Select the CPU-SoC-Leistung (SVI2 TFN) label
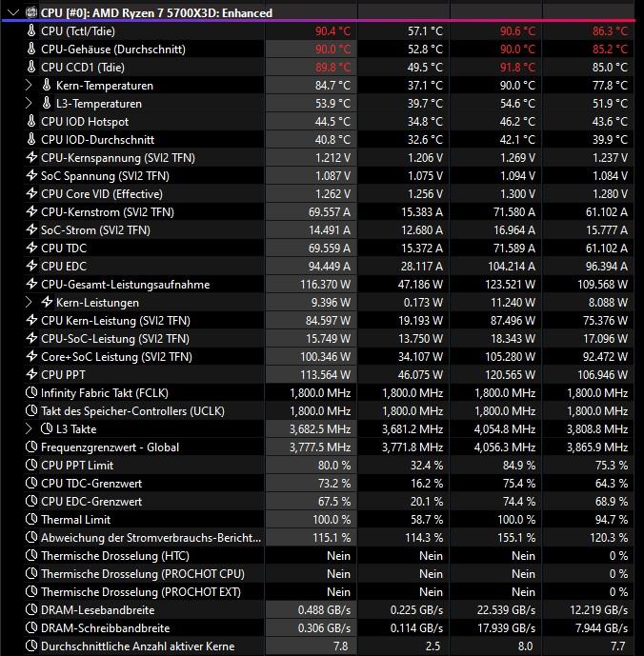This screenshot has width=644, height=656. [115, 338]
